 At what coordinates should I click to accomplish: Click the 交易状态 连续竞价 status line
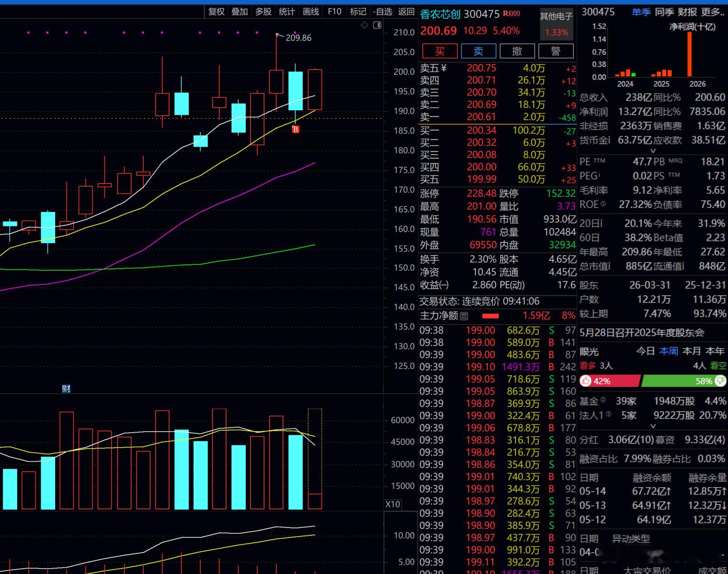[479, 301]
